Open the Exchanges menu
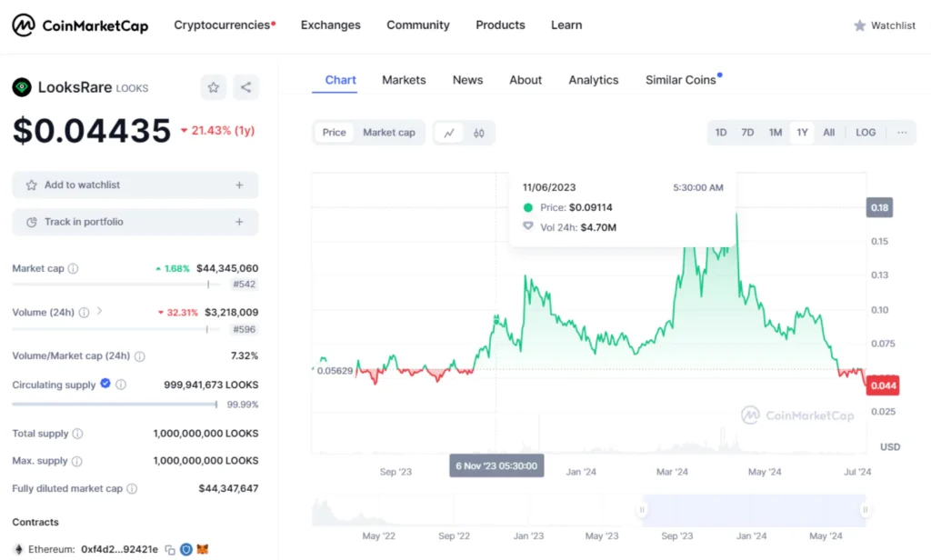This screenshot has width=931, height=560. click(331, 25)
